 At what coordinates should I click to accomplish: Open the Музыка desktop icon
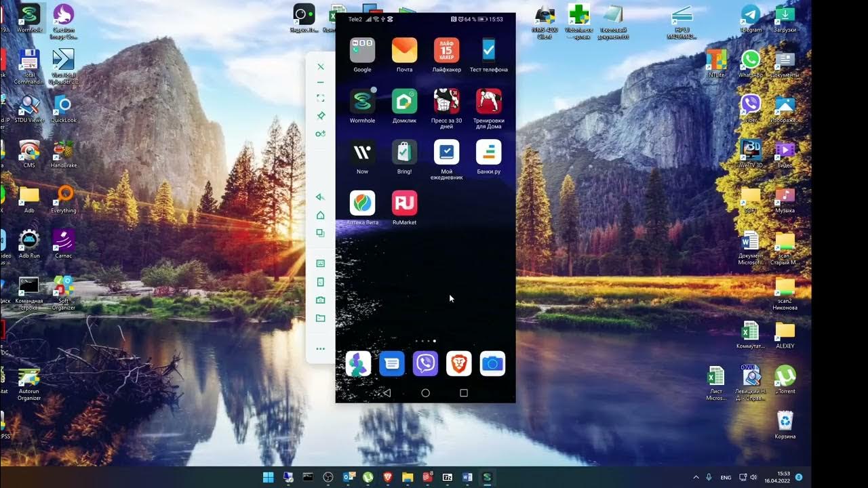(785, 199)
